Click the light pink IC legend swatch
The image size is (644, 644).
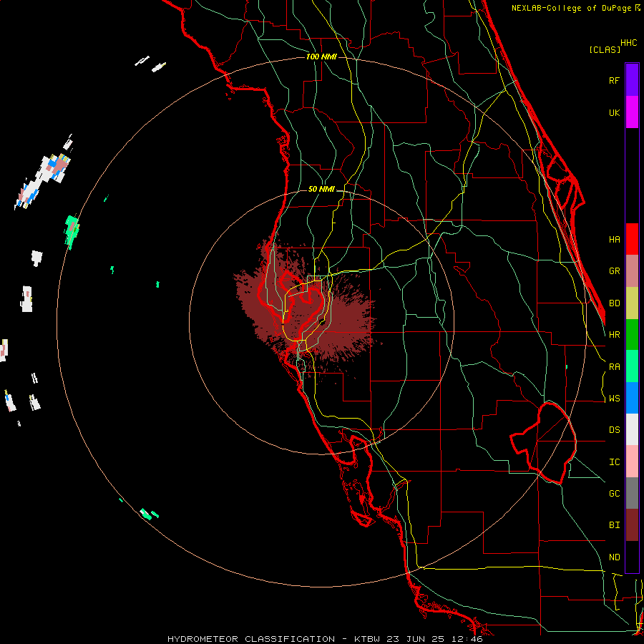pyautogui.click(x=632, y=462)
